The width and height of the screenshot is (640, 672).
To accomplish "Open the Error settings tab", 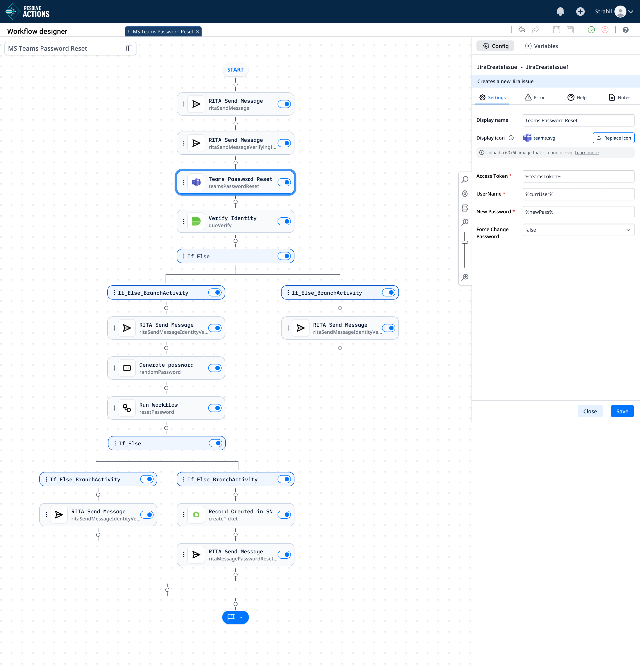I will click(x=535, y=98).
